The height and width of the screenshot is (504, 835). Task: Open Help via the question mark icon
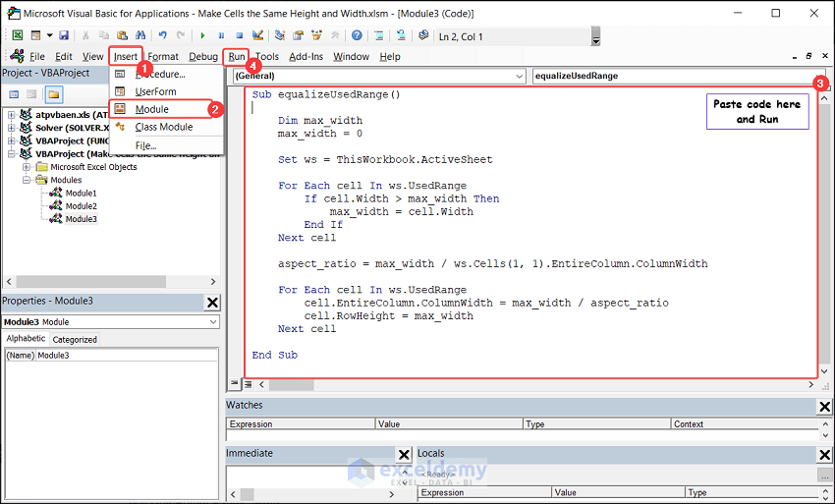[x=357, y=36]
